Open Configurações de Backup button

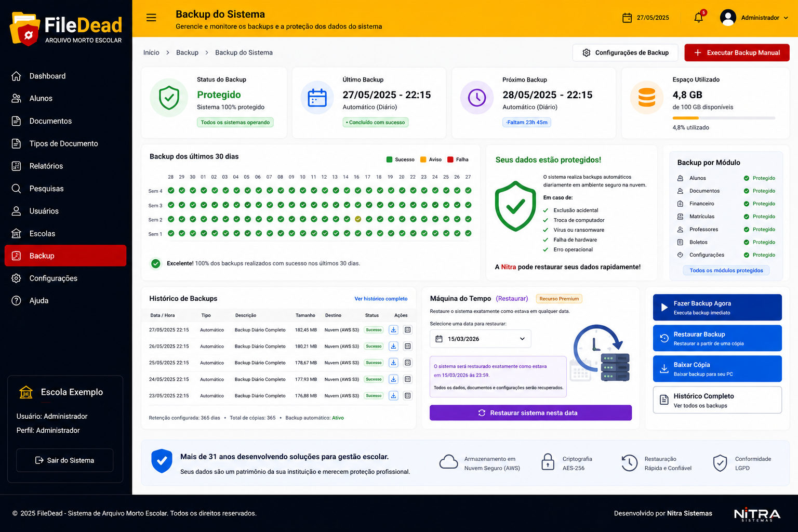pos(626,52)
